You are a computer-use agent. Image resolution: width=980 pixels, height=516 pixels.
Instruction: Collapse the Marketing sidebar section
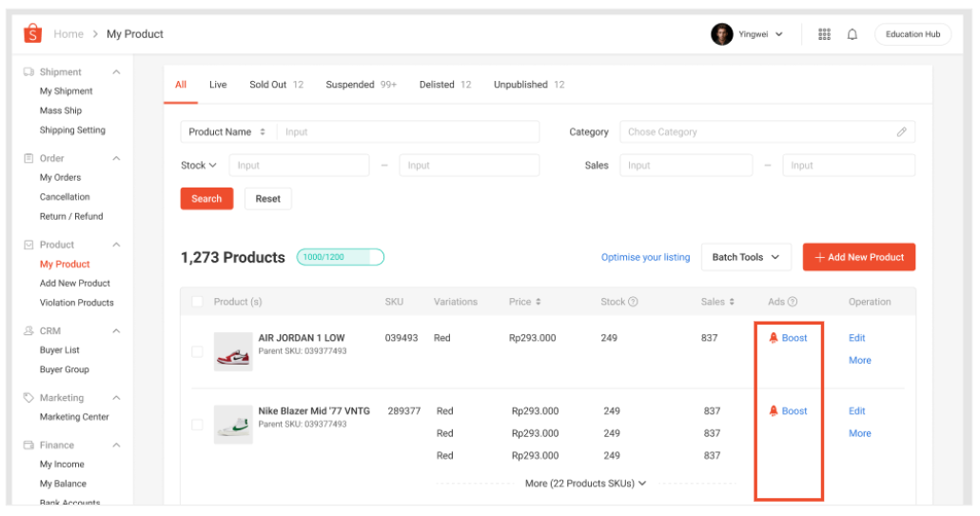(116, 398)
